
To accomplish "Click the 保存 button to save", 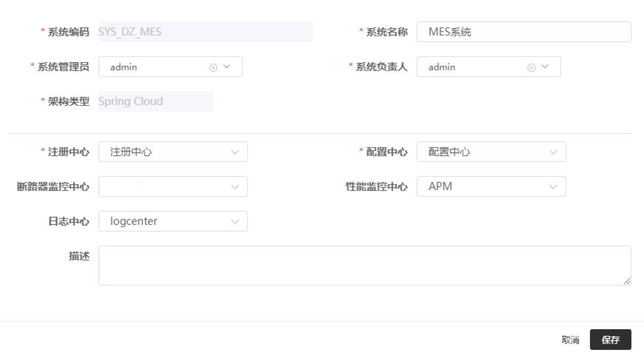I will pyautogui.click(x=611, y=340).
